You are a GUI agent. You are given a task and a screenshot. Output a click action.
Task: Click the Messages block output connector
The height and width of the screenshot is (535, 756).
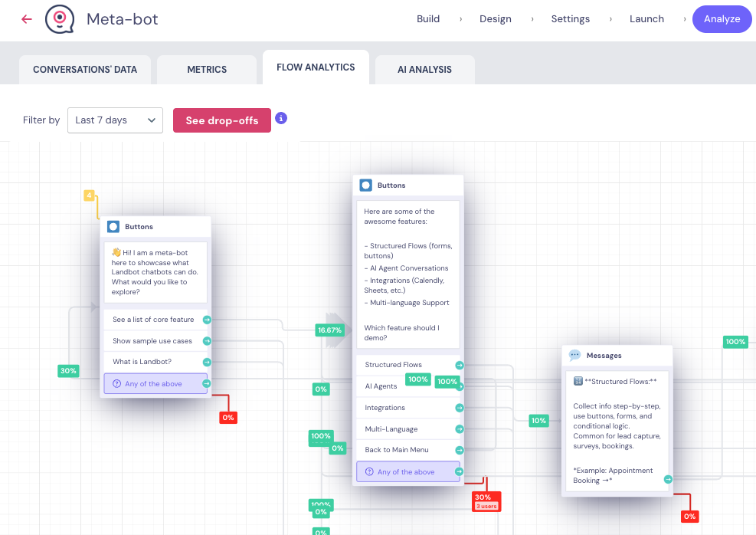668,480
